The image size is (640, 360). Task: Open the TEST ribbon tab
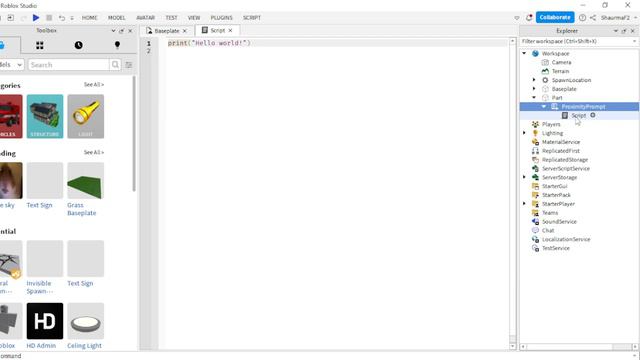coord(171,18)
